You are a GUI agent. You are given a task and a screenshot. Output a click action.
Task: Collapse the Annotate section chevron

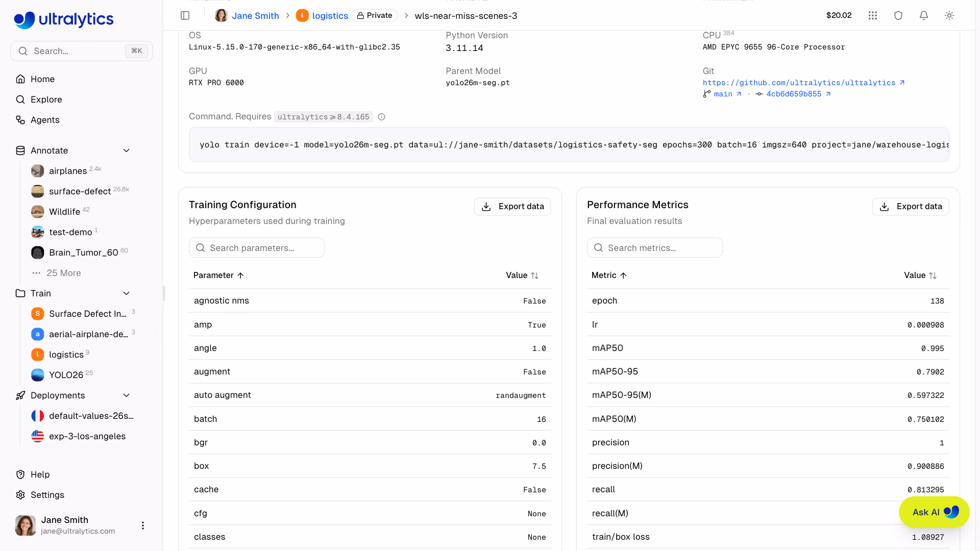pos(127,151)
